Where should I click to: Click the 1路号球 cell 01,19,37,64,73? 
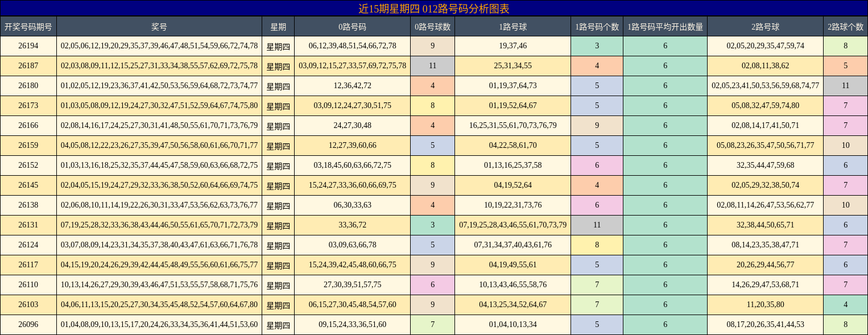click(x=512, y=86)
